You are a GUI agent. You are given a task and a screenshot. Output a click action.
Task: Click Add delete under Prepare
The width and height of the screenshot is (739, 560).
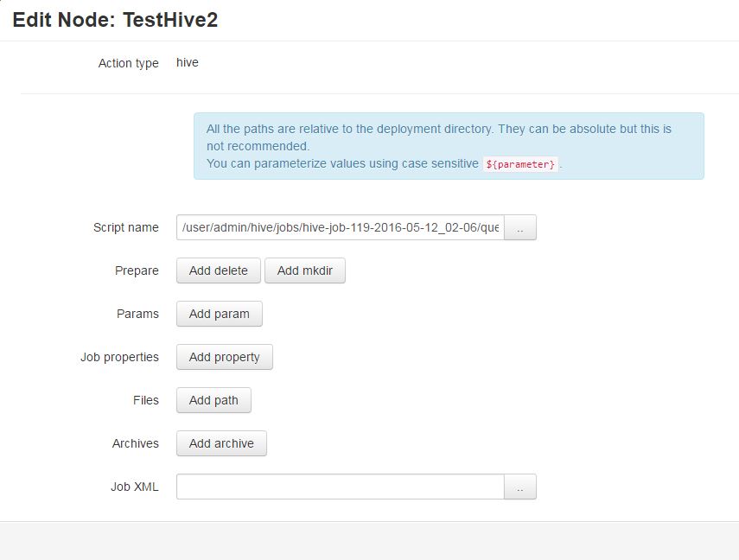[218, 270]
